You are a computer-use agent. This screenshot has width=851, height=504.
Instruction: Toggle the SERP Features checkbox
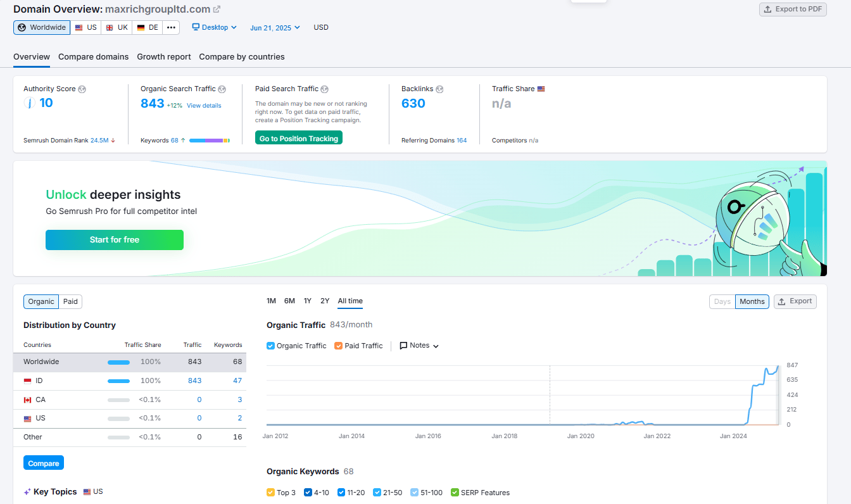pyautogui.click(x=455, y=493)
